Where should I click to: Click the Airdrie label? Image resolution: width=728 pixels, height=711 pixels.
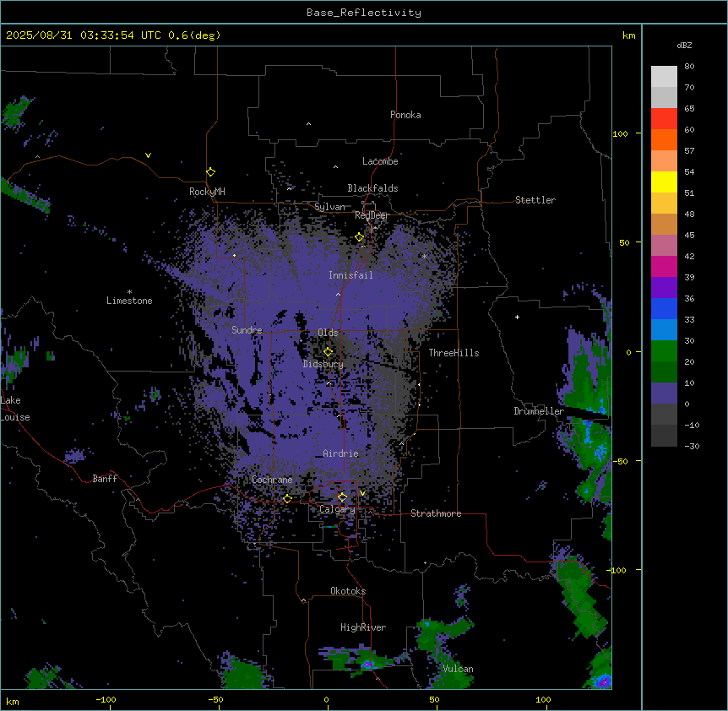pos(341,453)
